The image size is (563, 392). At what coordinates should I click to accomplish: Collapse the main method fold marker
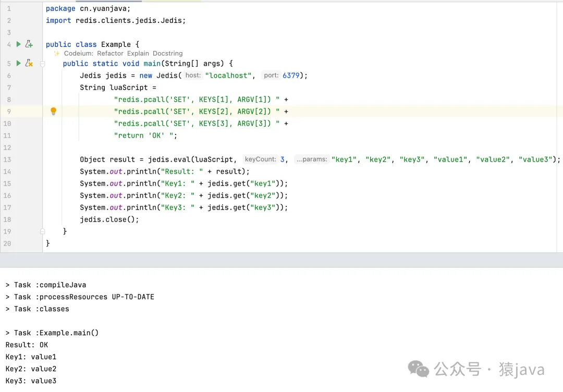(43, 64)
